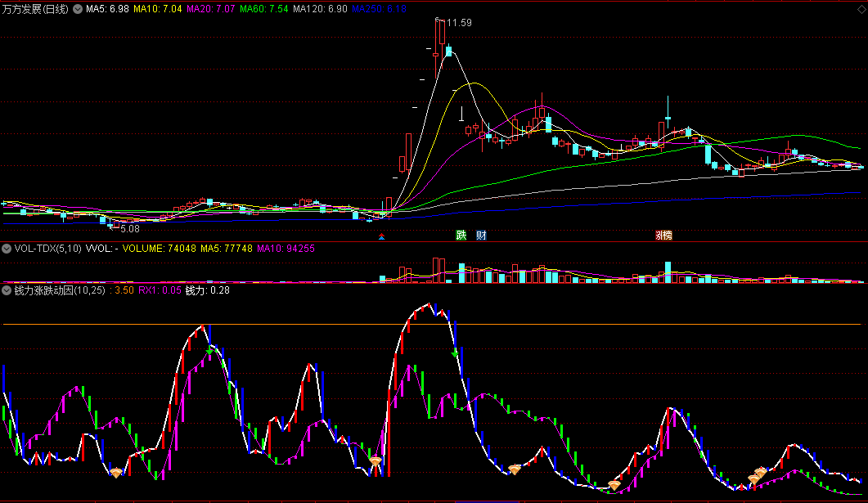The width and height of the screenshot is (868, 503).
Task: Click the blue MA250: 6.18 label
Action: click(x=380, y=9)
